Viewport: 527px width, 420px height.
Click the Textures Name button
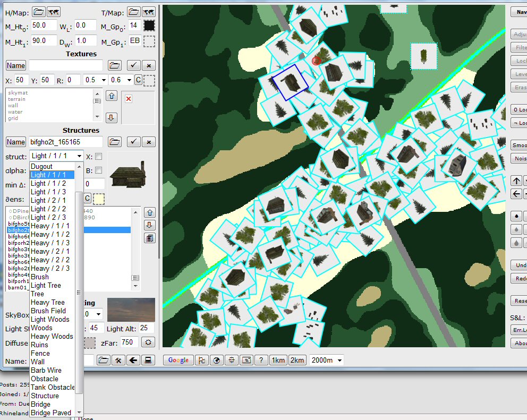[x=16, y=65]
